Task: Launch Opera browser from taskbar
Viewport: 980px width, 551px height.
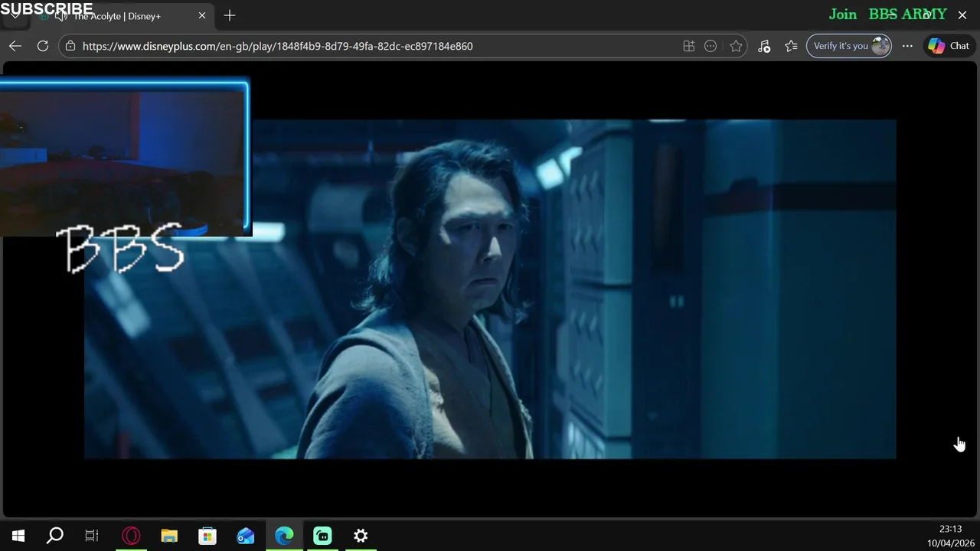Action: (131, 536)
